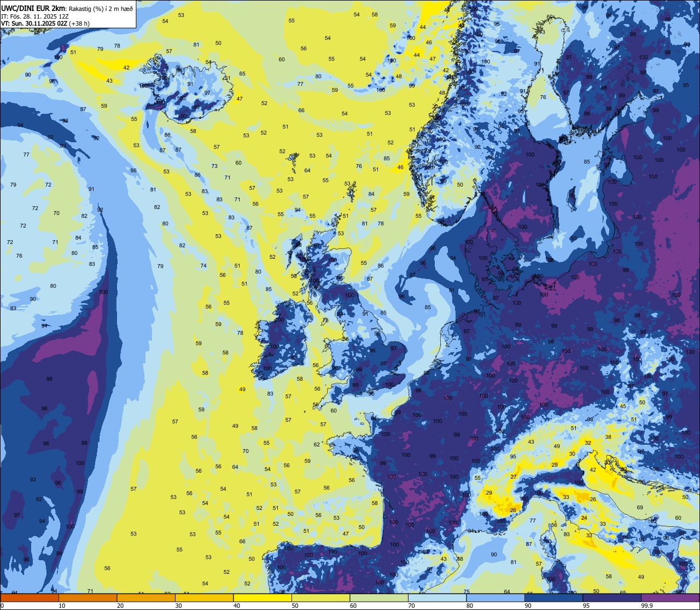Click the '30' label on the color scale
This screenshot has width=700, height=610.
click(178, 606)
